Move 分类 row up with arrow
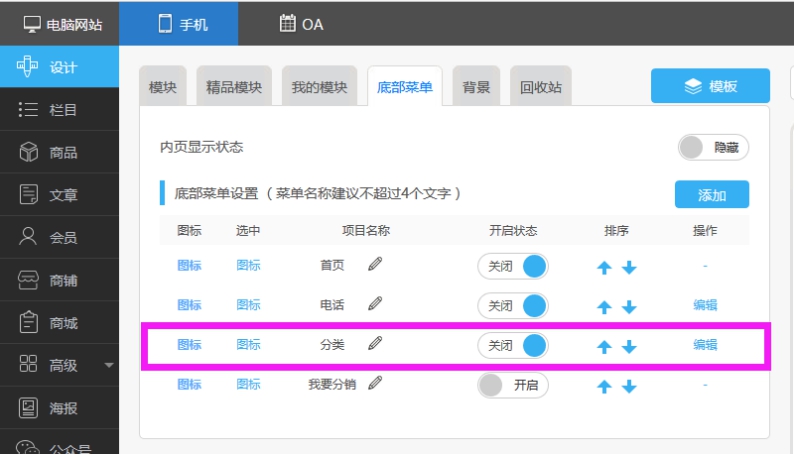 [603, 347]
